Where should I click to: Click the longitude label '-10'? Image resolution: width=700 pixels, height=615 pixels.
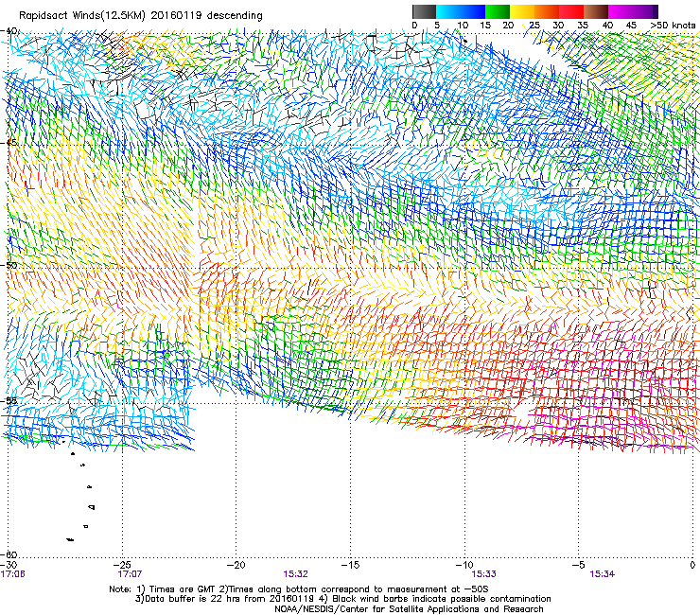coord(464,565)
